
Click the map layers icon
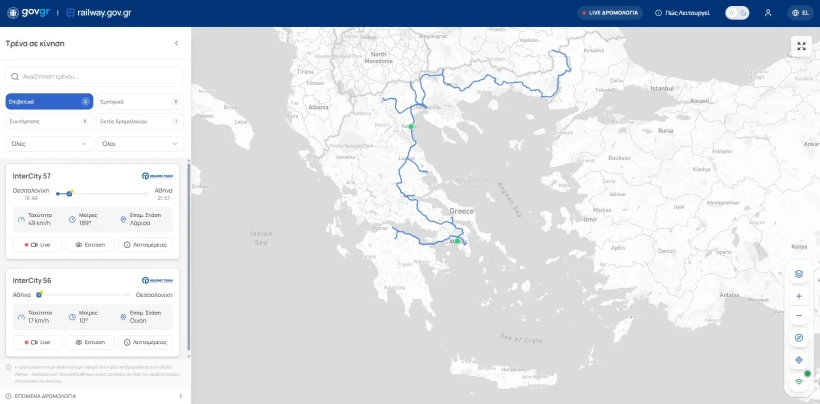[x=799, y=273]
